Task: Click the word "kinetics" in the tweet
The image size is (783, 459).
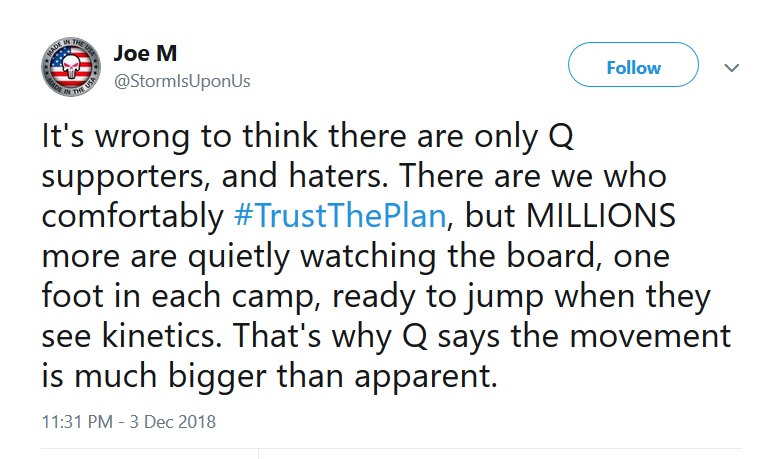Action: pos(162,336)
